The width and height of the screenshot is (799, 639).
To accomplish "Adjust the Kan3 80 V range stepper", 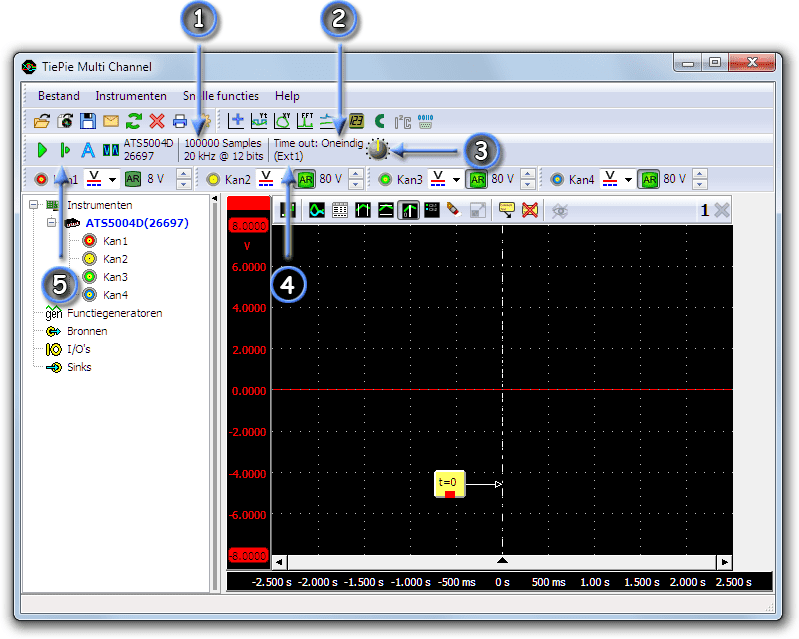I will tap(528, 179).
